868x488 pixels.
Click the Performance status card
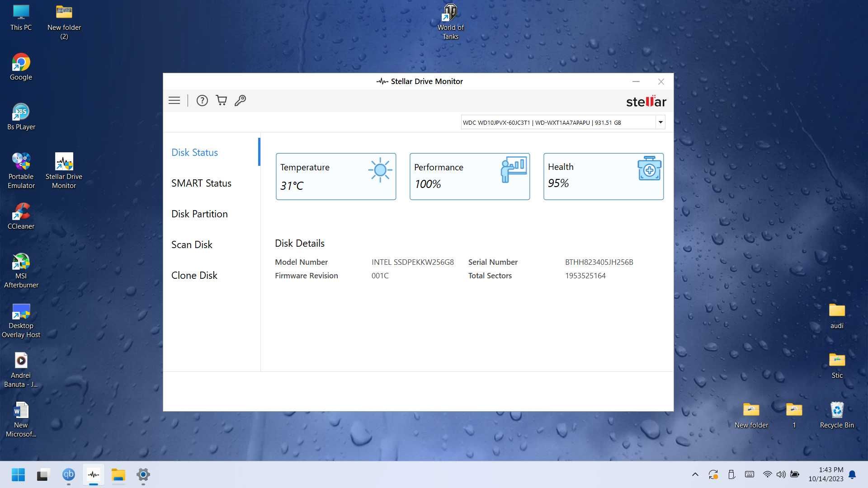[469, 176]
